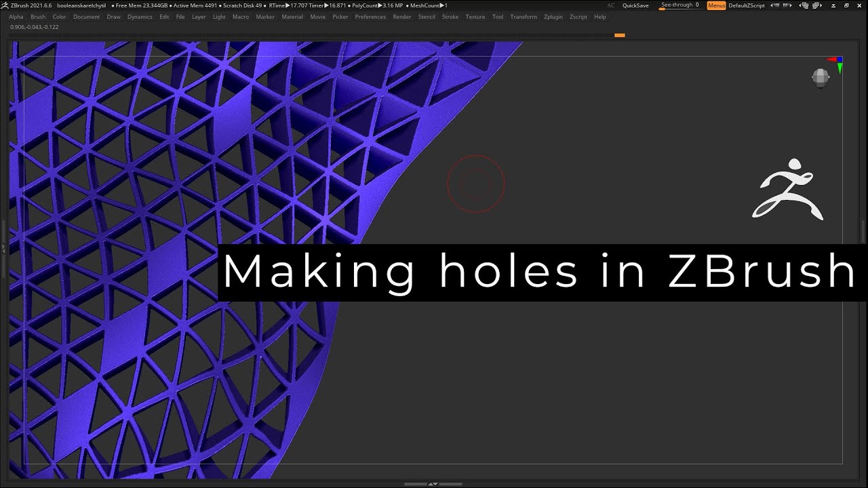Screen dimensions: 868x488
Task: Click the QuickSave button
Action: click(x=635, y=5)
